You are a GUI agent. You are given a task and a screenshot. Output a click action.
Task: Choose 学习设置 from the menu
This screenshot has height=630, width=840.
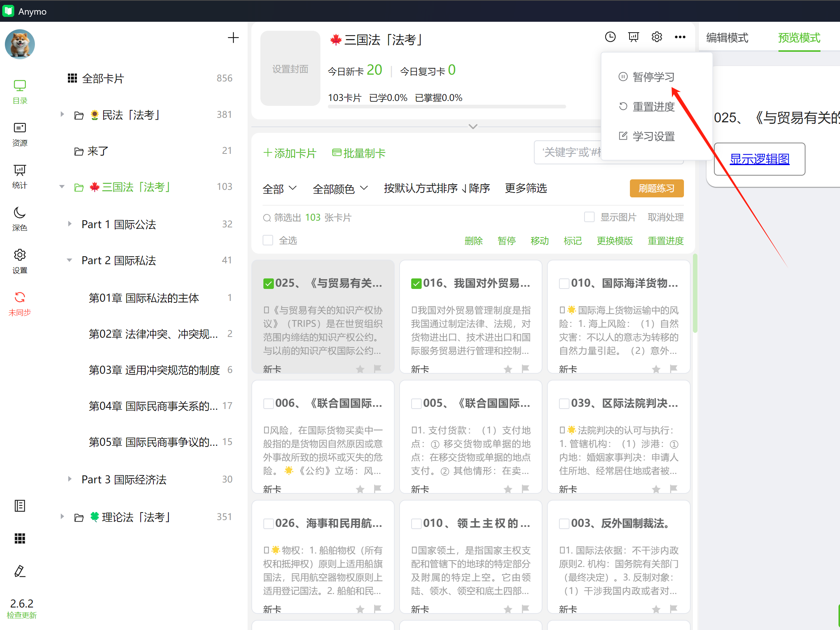click(646, 136)
